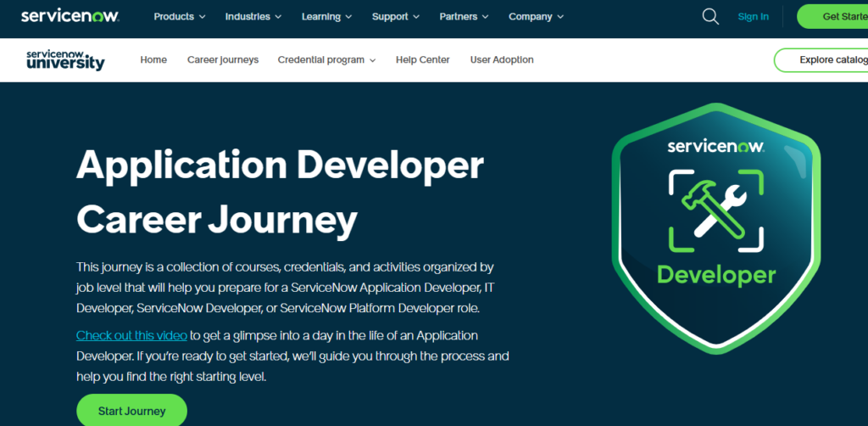Screen dimensions: 868x426
Task: Open the ServiceNow University logo link
Action: 65,60
